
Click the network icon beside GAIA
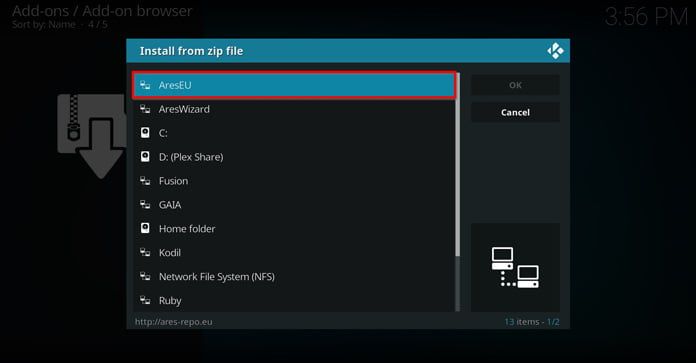pyautogui.click(x=145, y=205)
